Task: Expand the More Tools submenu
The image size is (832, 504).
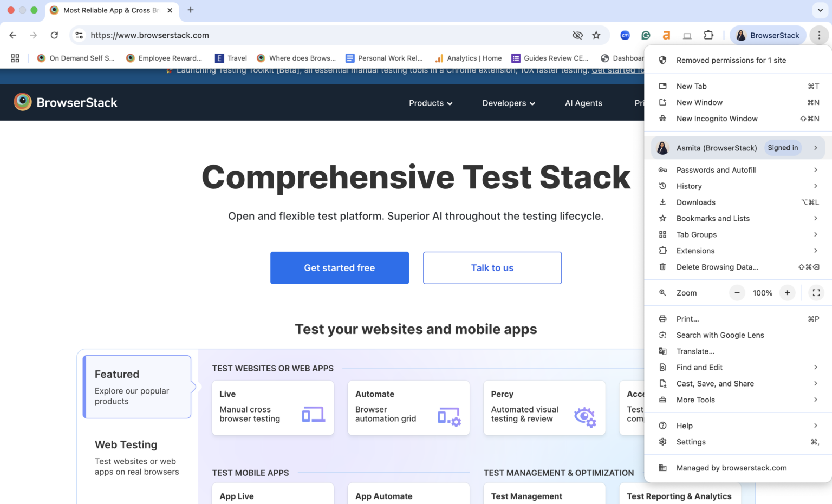Action: [x=695, y=400]
